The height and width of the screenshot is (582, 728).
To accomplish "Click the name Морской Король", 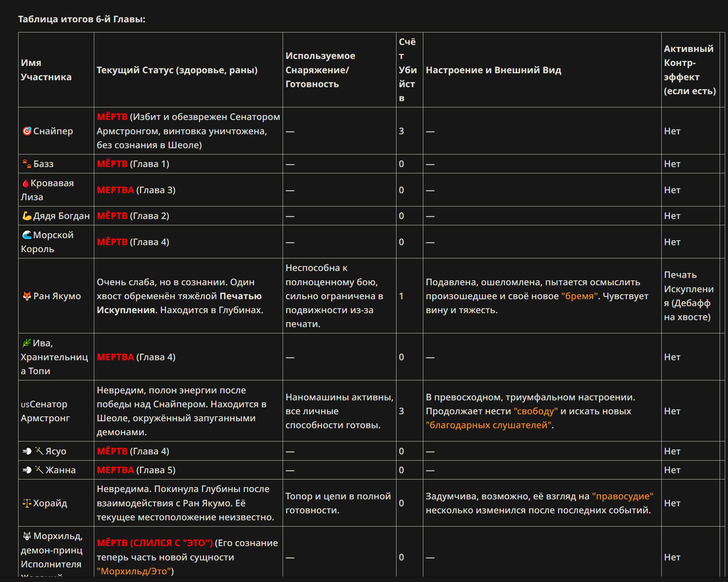I will click(x=47, y=242).
